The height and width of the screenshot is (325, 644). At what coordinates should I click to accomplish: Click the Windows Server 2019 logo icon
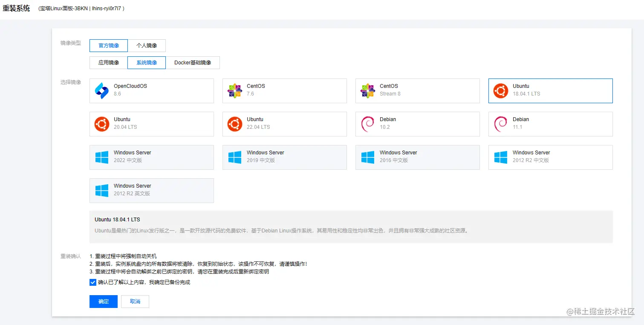[235, 157]
